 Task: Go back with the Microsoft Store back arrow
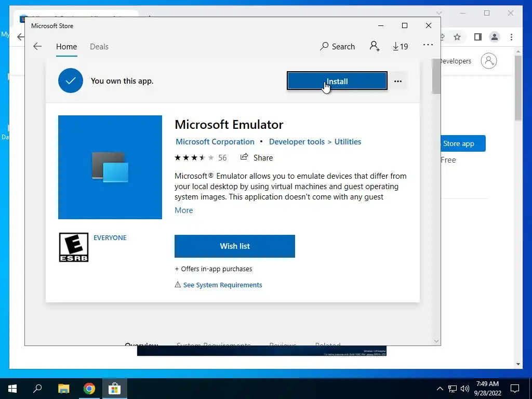[x=37, y=46]
